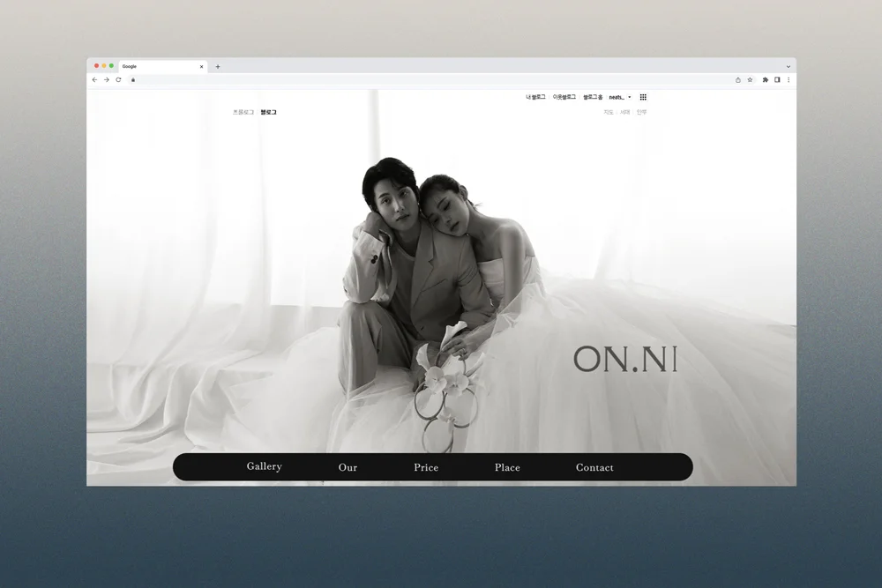Expand the tab search chevron

[789, 66]
